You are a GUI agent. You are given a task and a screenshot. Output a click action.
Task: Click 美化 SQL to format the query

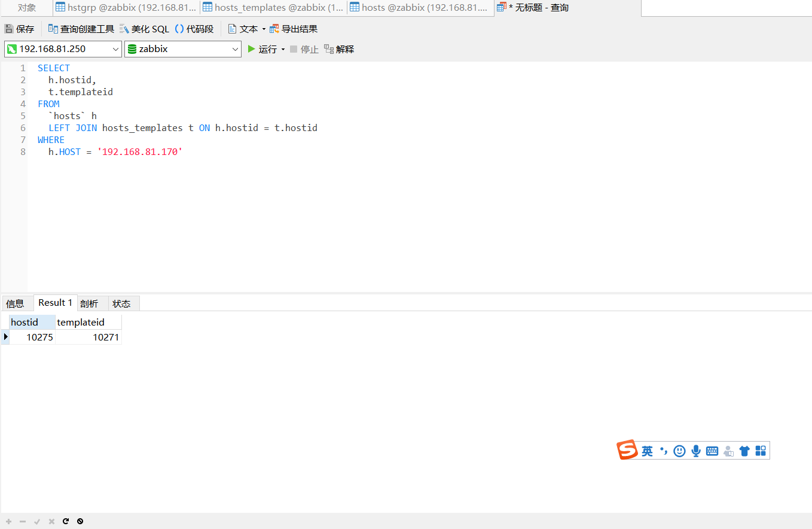[x=144, y=29]
